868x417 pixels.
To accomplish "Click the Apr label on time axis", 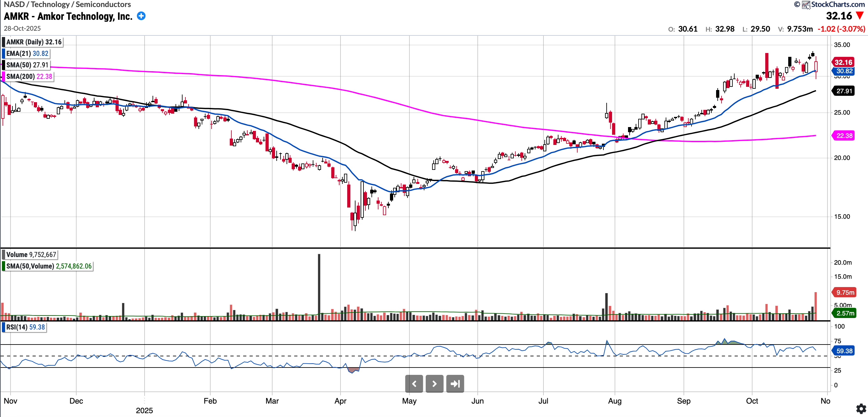I will [x=340, y=401].
